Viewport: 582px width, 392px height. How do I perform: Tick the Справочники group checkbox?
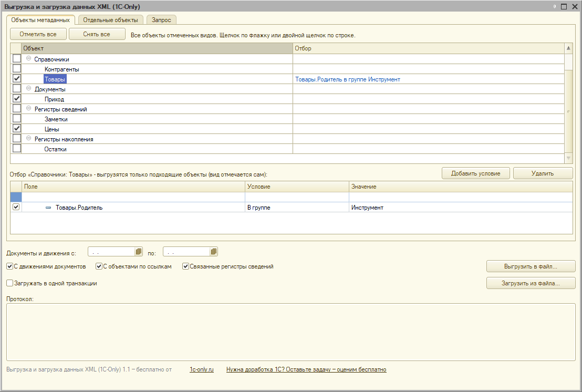click(17, 59)
